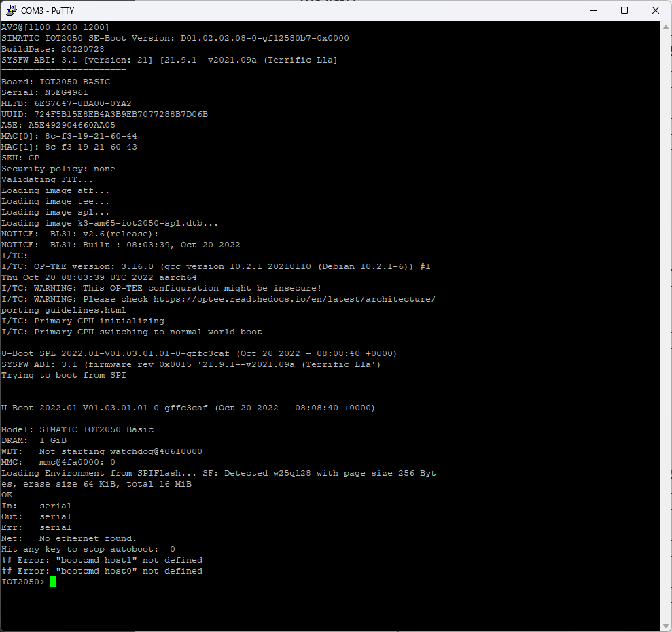Click the OP-TEE version 3.16.0 line
Screen dimensions: 672x632
point(216,266)
